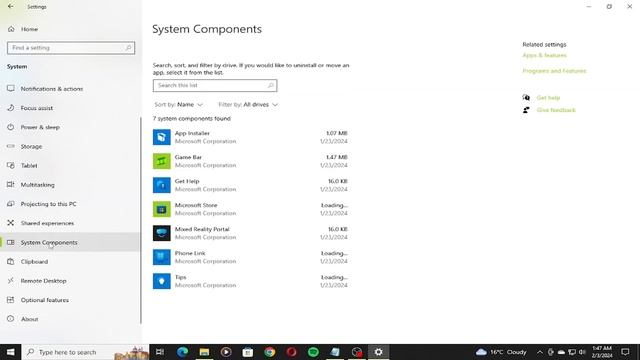Open Spotify from taskbar
Viewport: 640px width, 360px height.
click(313, 352)
